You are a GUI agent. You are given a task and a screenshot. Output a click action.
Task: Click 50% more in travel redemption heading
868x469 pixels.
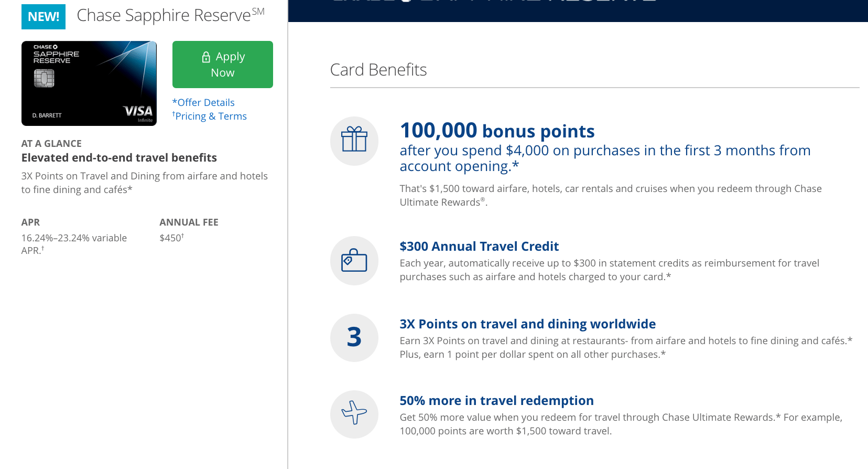(x=497, y=400)
